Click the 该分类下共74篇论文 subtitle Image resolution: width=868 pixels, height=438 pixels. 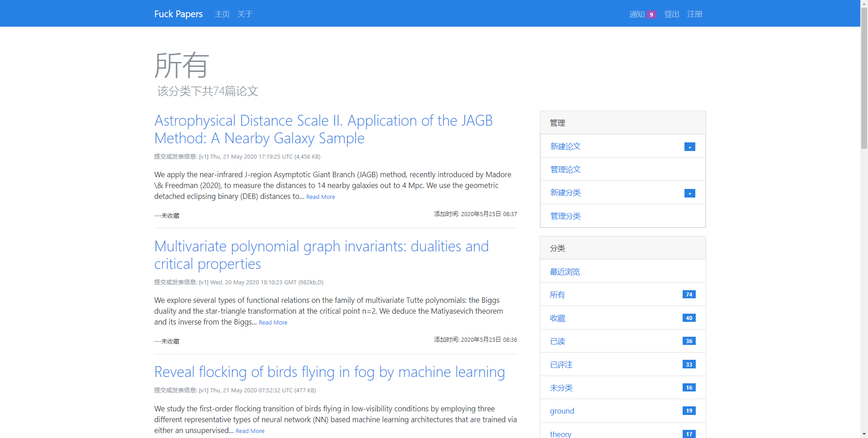208,91
